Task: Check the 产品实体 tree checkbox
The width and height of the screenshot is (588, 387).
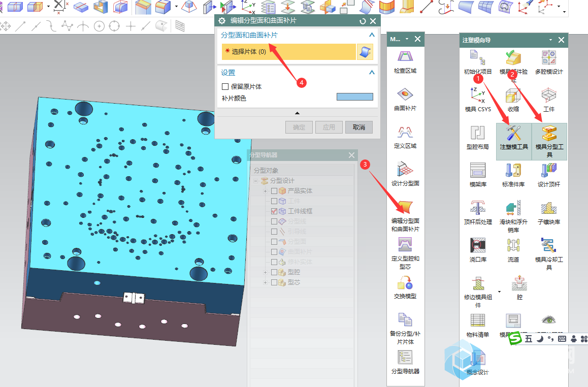Action: point(274,191)
